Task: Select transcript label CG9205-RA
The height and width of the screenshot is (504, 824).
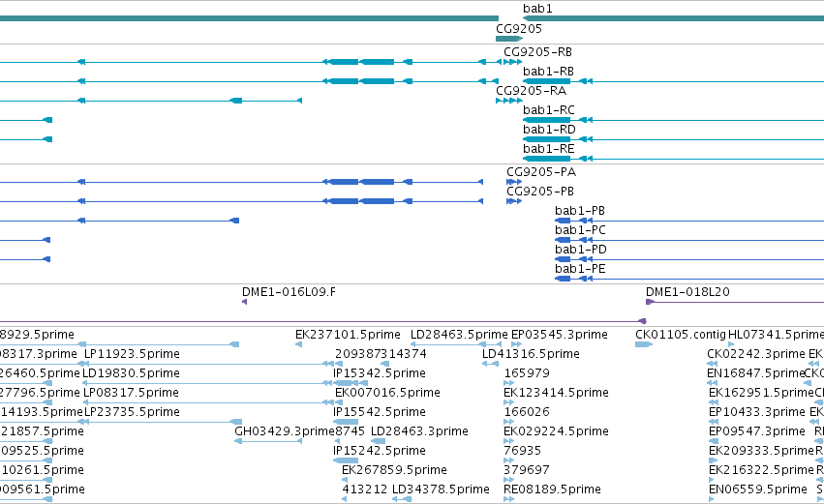Action: [532, 91]
